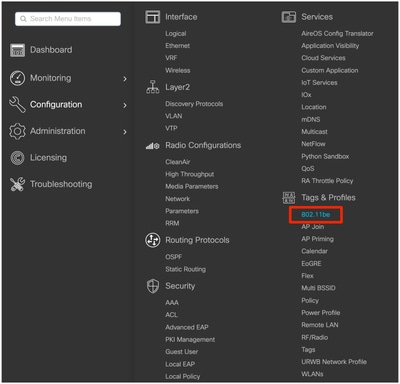
Task: Open the Licensing icon
Action: (17, 158)
